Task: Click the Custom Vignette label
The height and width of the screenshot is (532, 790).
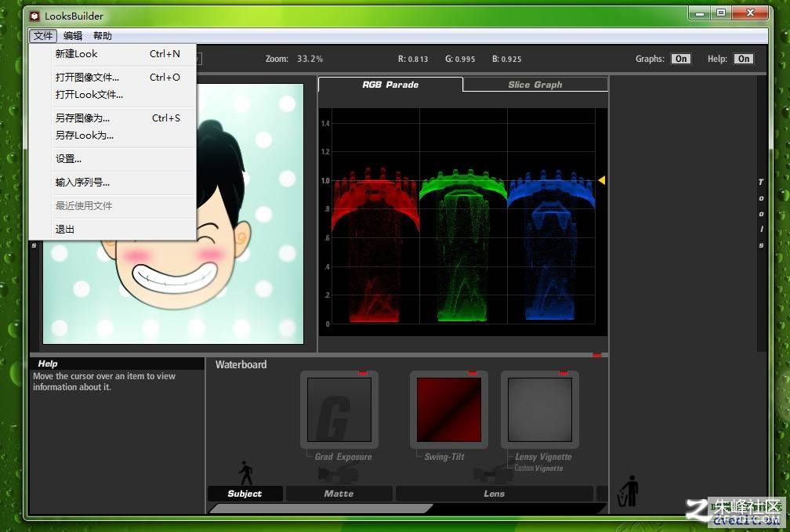Action: coord(538,468)
